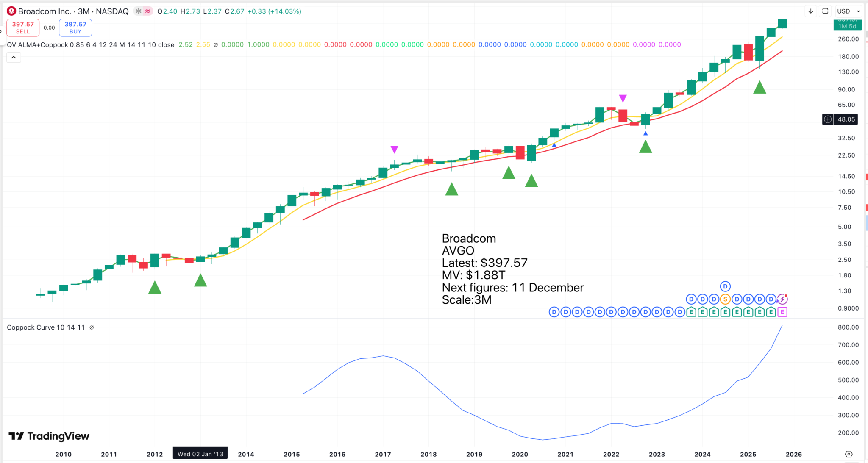Click the fullscreen frame icon near USD
The width and height of the screenshot is (868, 463).
825,11
